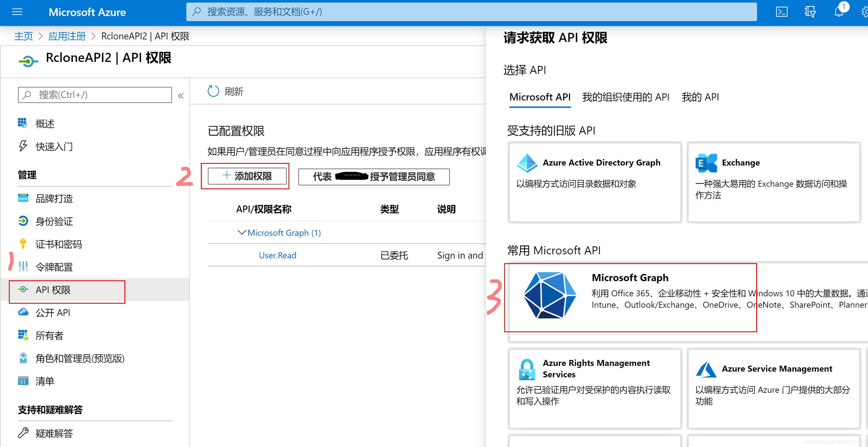Open the User.Read permission link
The height and width of the screenshot is (447, 868).
(x=277, y=255)
